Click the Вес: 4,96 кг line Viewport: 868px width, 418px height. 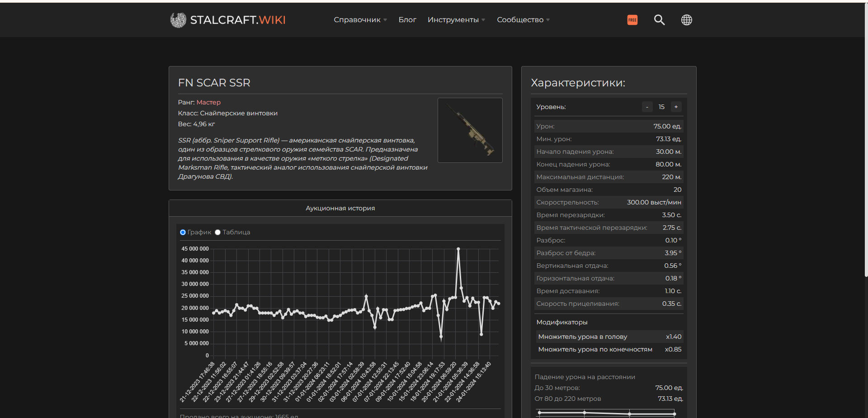[196, 124]
